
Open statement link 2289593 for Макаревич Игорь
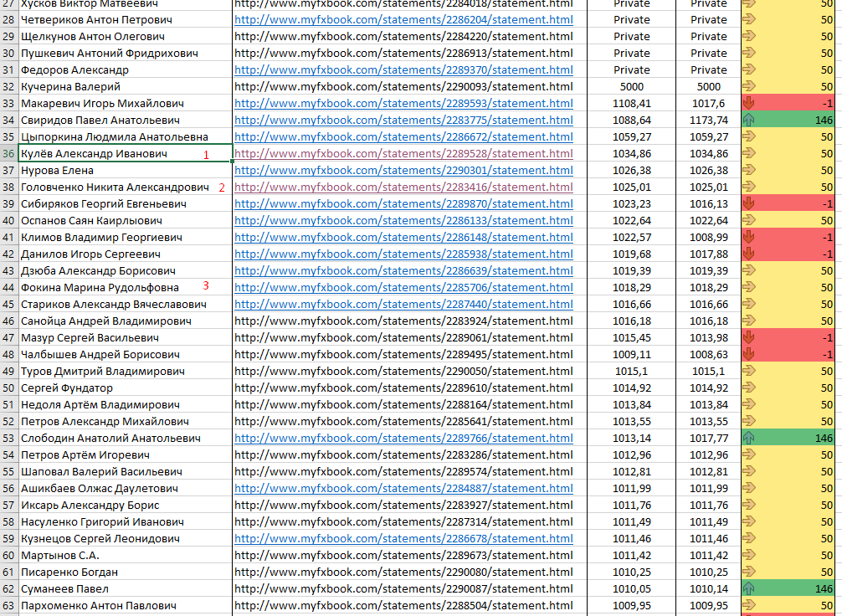pyautogui.click(x=403, y=103)
